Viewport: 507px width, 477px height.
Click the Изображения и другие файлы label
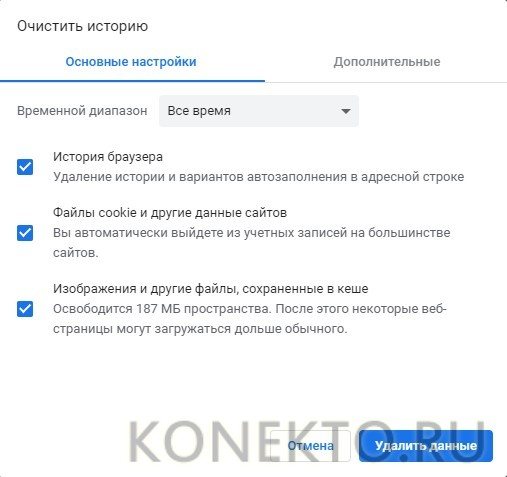[x=211, y=289]
